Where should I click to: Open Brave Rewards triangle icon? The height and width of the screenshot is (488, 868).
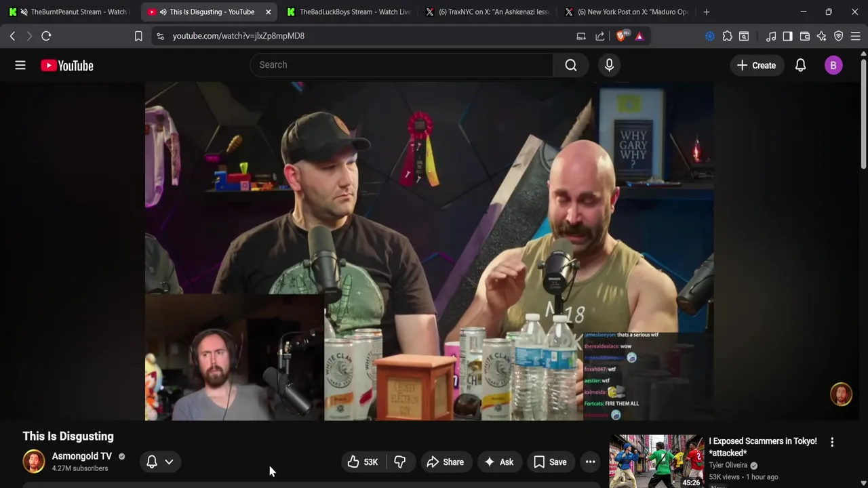(639, 36)
